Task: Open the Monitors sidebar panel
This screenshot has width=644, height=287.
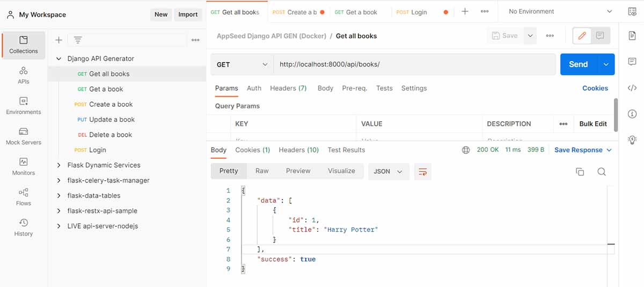Action: tap(24, 166)
